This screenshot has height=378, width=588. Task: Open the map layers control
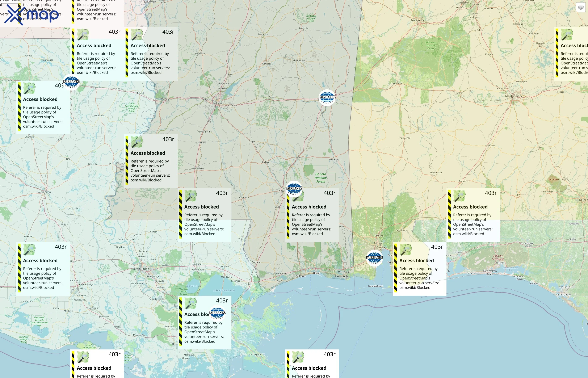pyautogui.click(x=581, y=8)
